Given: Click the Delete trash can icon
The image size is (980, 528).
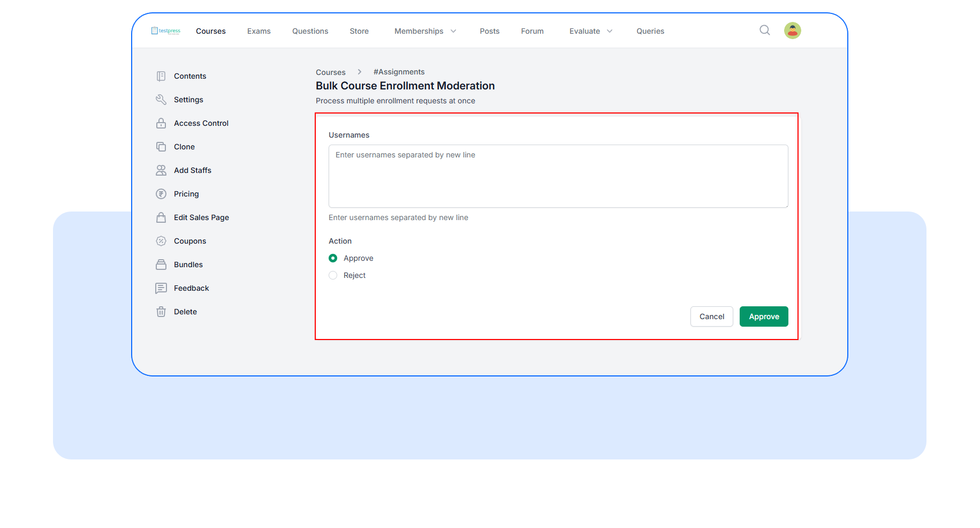Looking at the screenshot, I should pos(161,312).
